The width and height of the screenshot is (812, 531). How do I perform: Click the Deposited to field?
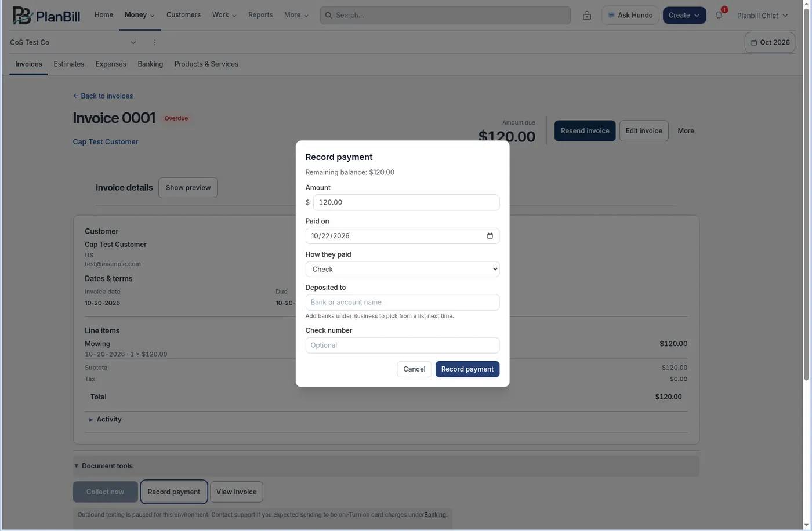tap(403, 303)
